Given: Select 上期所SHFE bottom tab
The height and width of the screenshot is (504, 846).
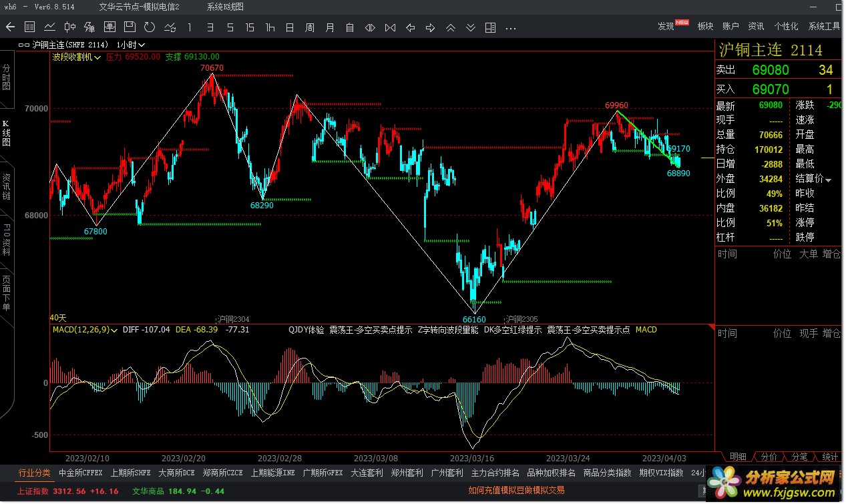Looking at the screenshot, I should coord(130,473).
